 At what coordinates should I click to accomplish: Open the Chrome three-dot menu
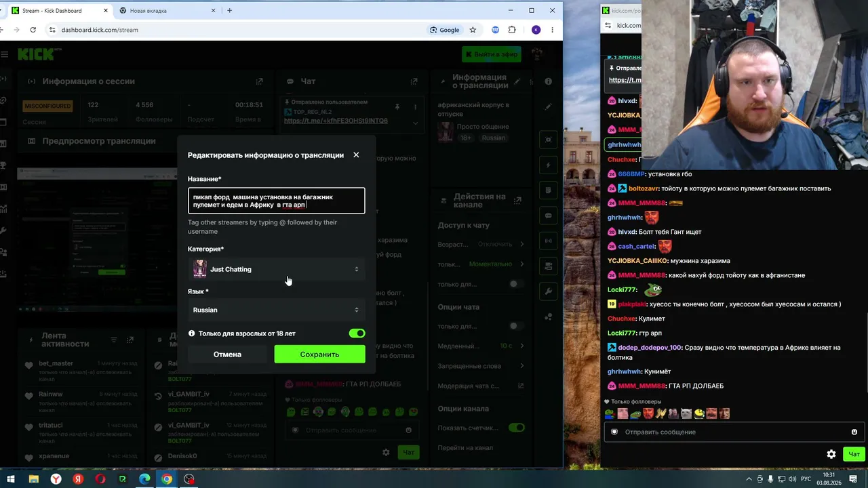click(x=552, y=30)
